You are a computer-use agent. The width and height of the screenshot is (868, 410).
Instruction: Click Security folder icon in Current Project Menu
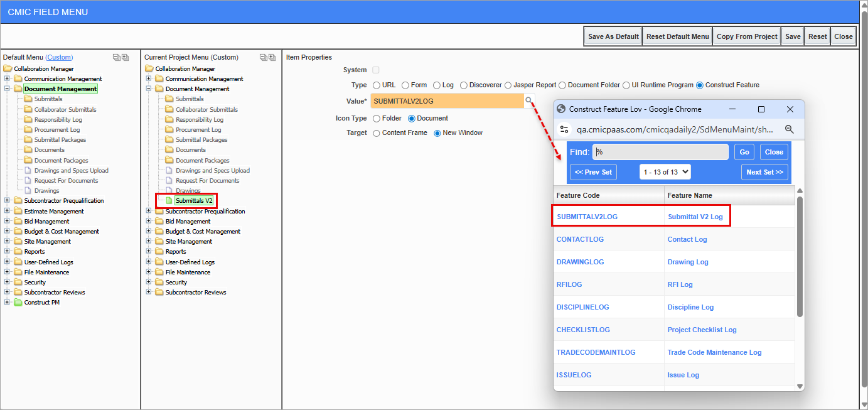159,283
